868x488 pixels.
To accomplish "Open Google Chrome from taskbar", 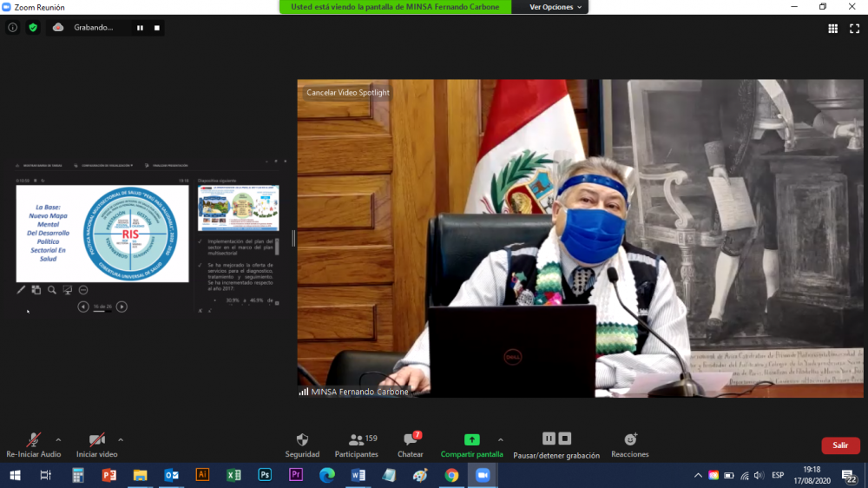I will [x=451, y=475].
